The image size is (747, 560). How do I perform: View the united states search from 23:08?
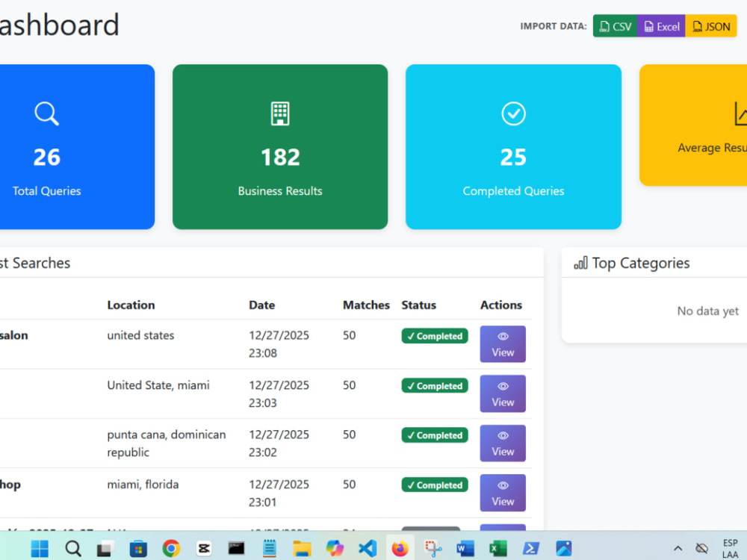pos(503,344)
